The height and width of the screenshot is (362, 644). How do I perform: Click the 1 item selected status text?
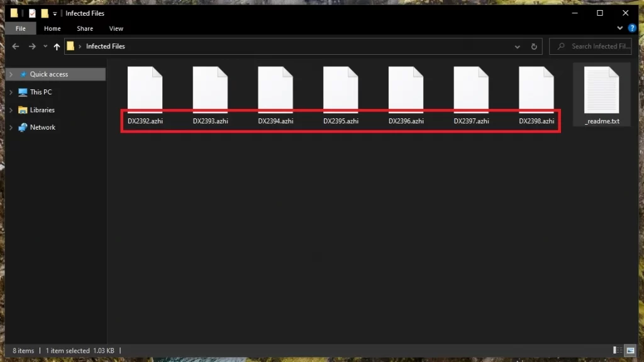coord(67,351)
